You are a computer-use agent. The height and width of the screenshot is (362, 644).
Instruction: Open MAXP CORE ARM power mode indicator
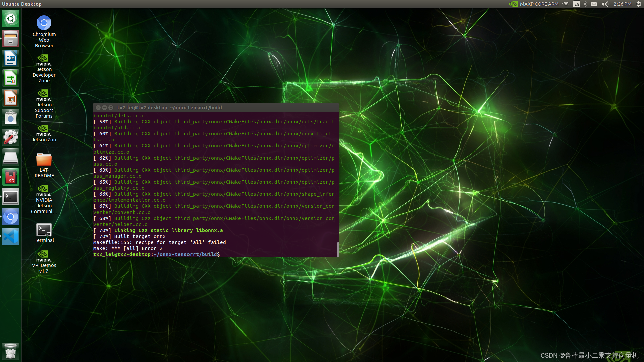tap(534, 4)
